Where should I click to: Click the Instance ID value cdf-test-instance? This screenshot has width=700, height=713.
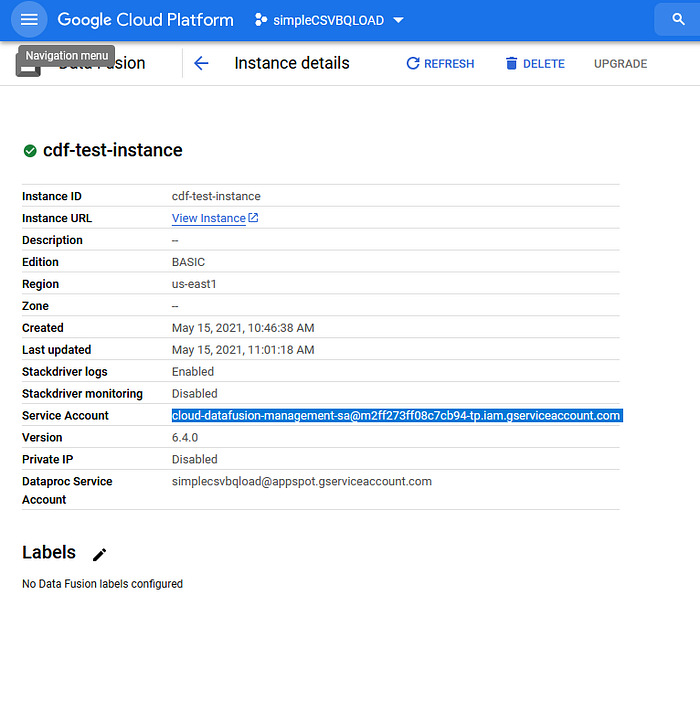[216, 196]
